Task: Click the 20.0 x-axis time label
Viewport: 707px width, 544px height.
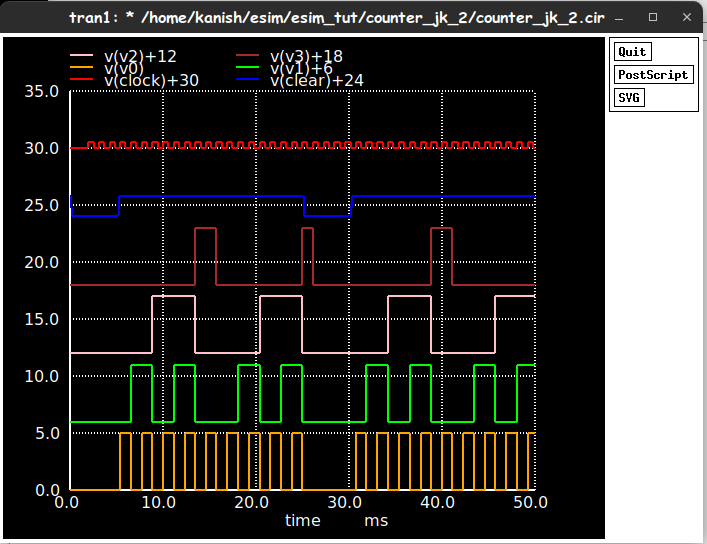Action: [x=252, y=503]
